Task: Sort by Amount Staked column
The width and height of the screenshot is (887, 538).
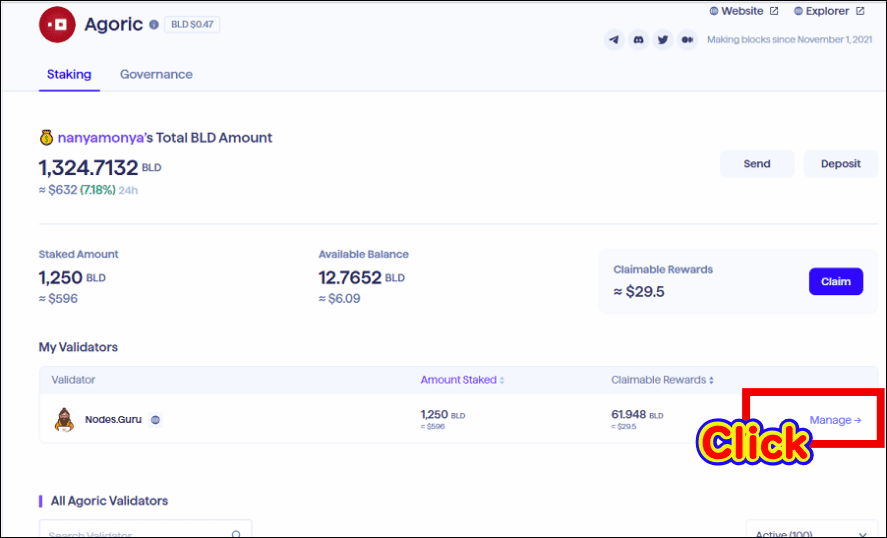Action: (462, 380)
